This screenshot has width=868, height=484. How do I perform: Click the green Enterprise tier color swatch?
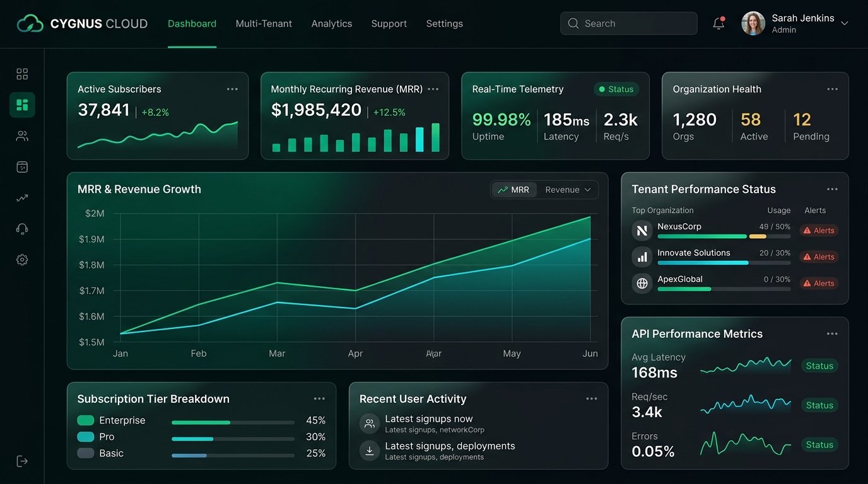click(85, 420)
